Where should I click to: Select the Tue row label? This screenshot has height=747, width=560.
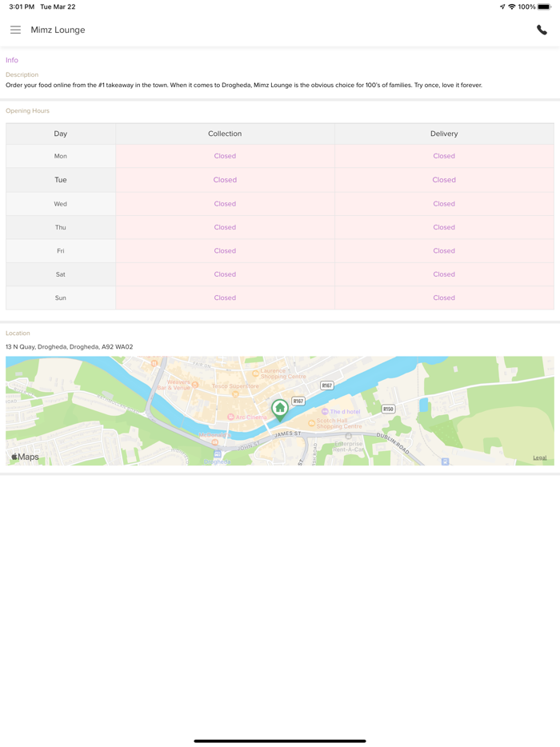click(x=61, y=180)
